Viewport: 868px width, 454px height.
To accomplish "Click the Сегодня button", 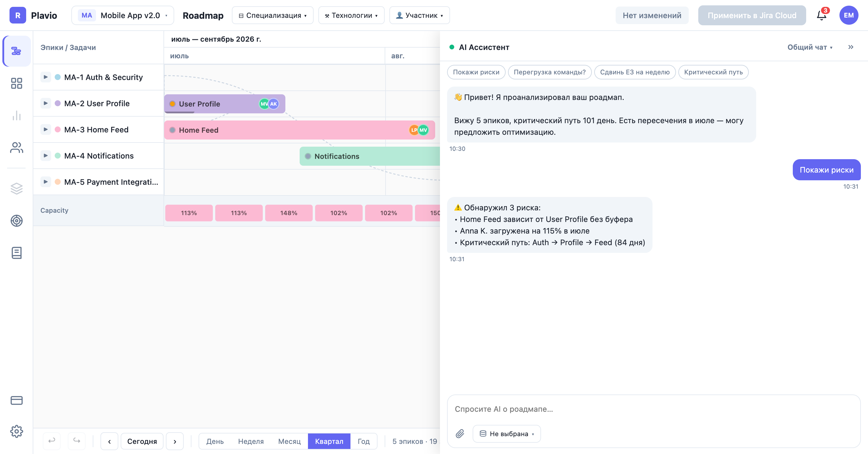I will 142,441.
